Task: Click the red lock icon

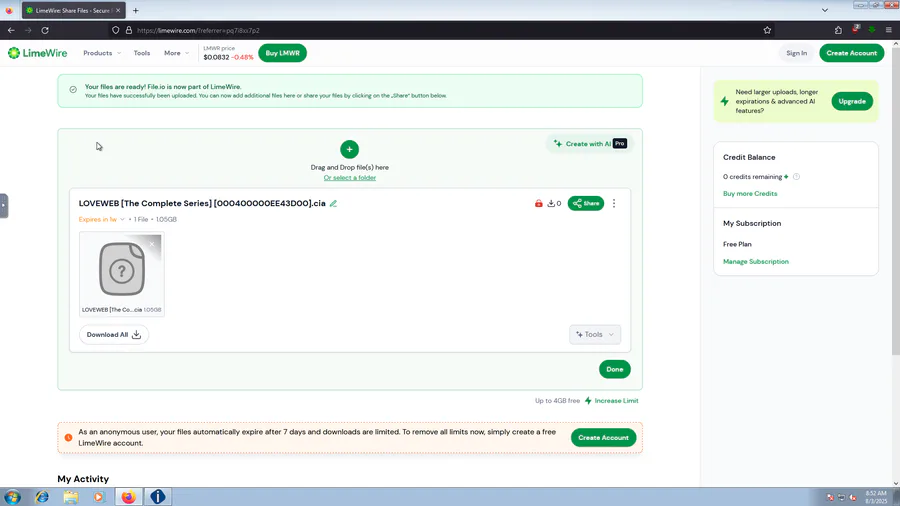Action: (x=538, y=203)
